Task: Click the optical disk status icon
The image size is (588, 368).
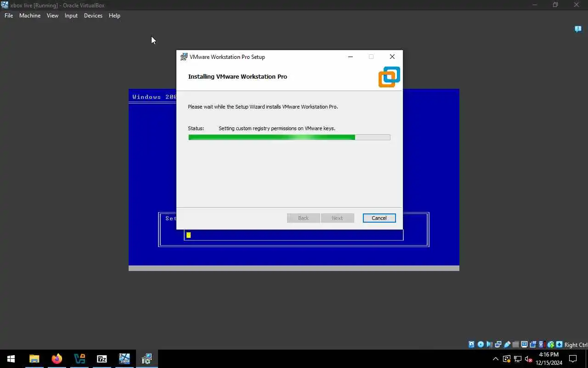Action: pos(481,345)
